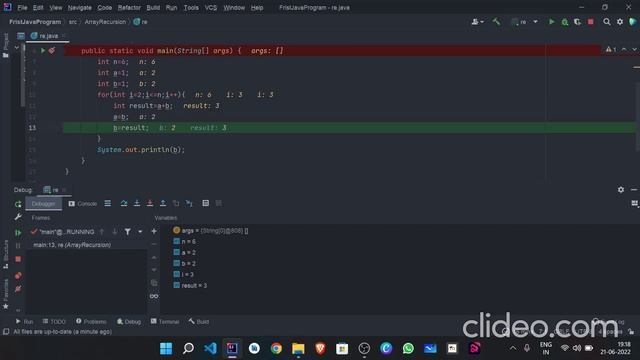
Task: Click Step Into debug icon
Action: [x=137, y=203]
